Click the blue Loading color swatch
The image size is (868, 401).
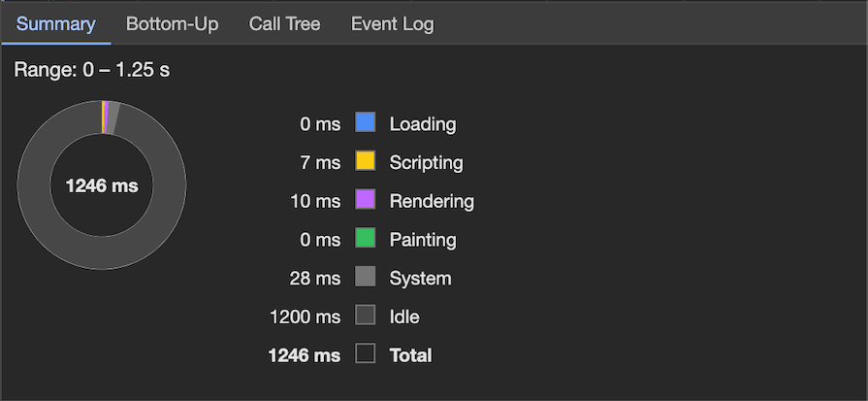click(x=365, y=123)
